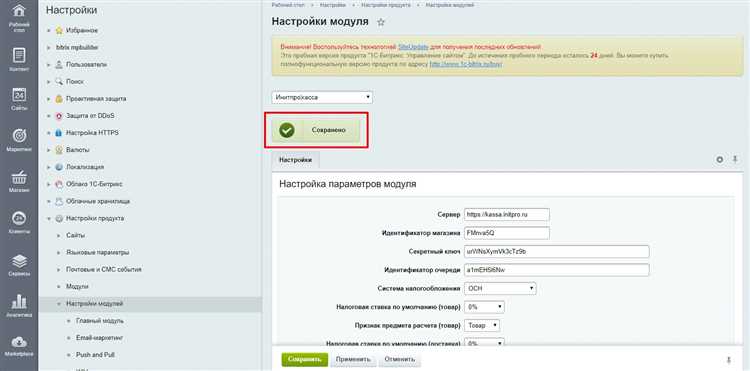Click the Применить button
The width and height of the screenshot is (750, 371).
coord(353,360)
